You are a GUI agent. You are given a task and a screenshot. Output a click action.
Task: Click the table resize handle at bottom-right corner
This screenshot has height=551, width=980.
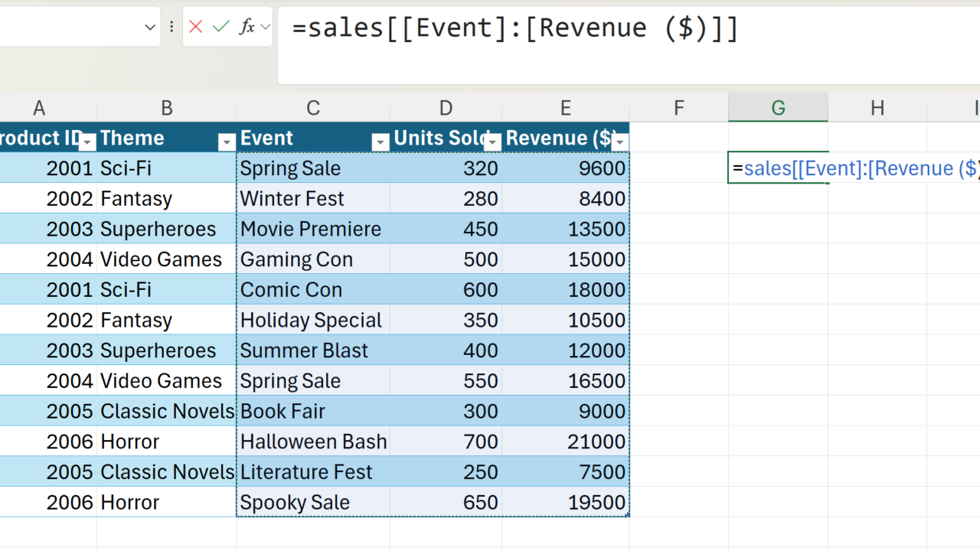click(627, 515)
